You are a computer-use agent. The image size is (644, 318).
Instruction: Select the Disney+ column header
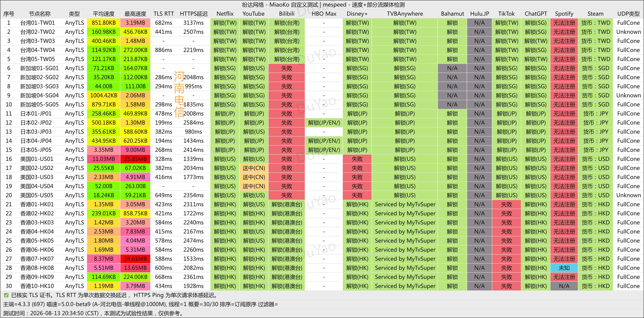(357, 14)
